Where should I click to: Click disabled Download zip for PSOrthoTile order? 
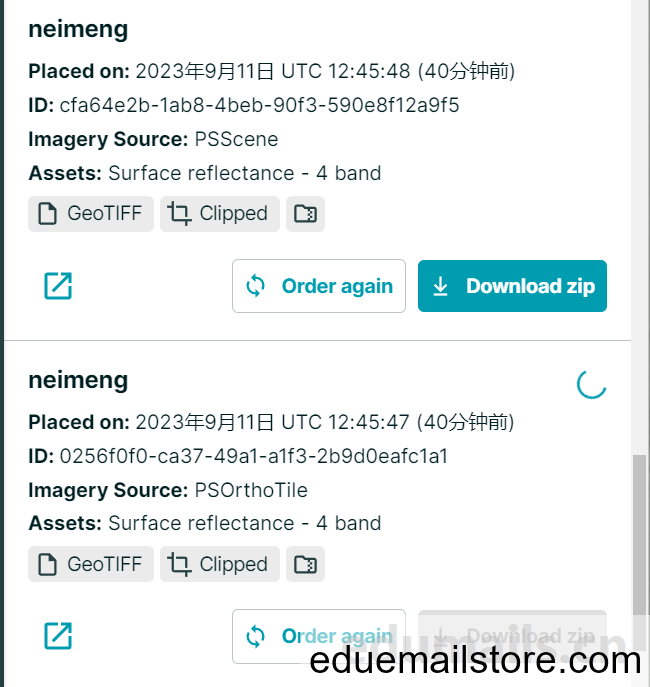(512, 636)
